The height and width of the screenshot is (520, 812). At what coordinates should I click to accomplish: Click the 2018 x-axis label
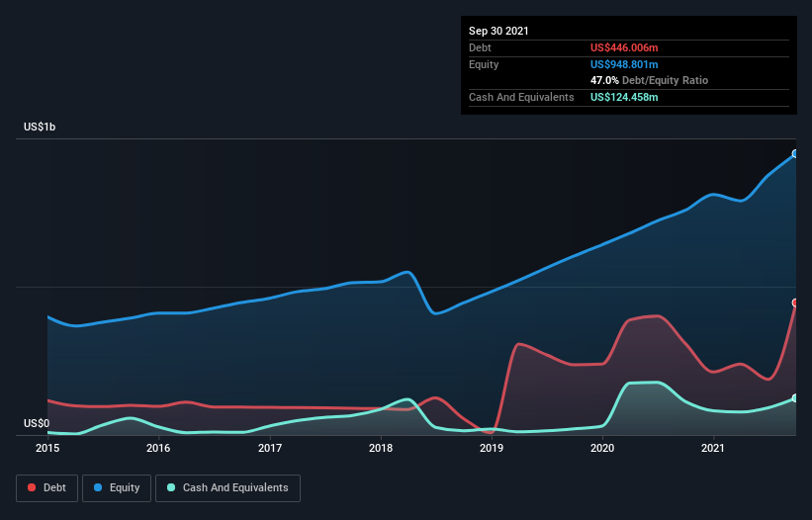[381, 448]
